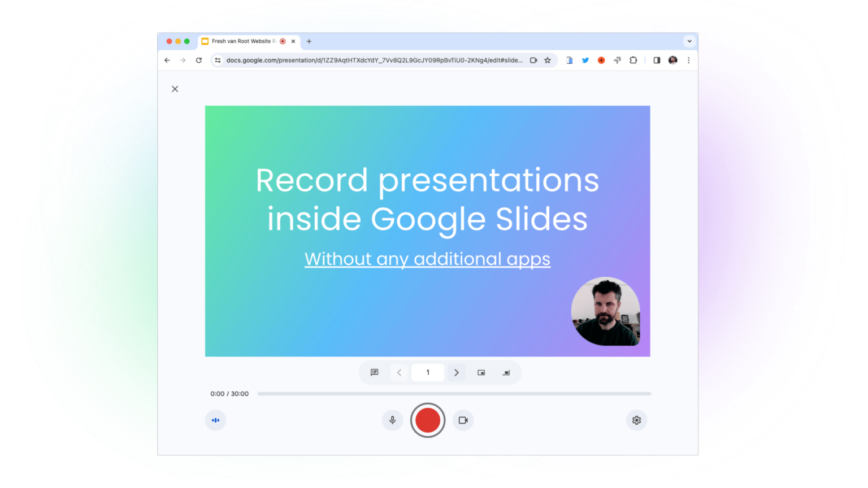Open the Twitter extension in the browser toolbar
868x488 pixels.
pyautogui.click(x=585, y=60)
